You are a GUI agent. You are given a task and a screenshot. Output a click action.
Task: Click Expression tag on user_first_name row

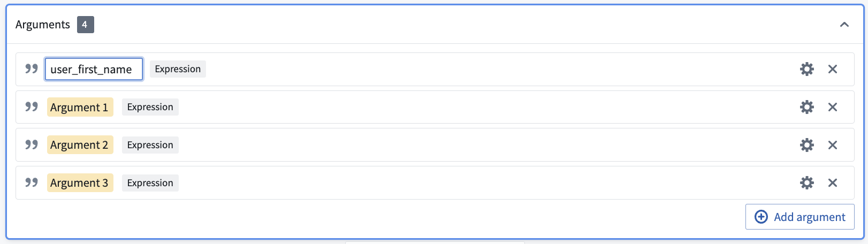(178, 69)
